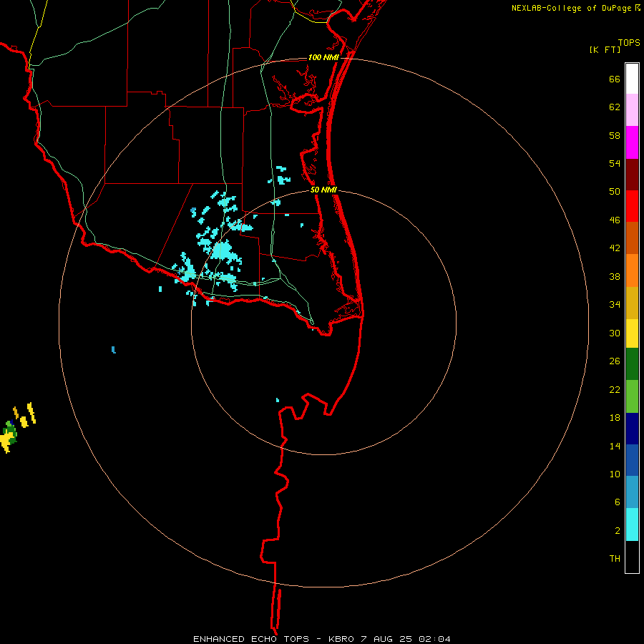Select the magenta legend swatch
Image resolution: width=644 pixels, height=644 pixels.
pos(632,142)
